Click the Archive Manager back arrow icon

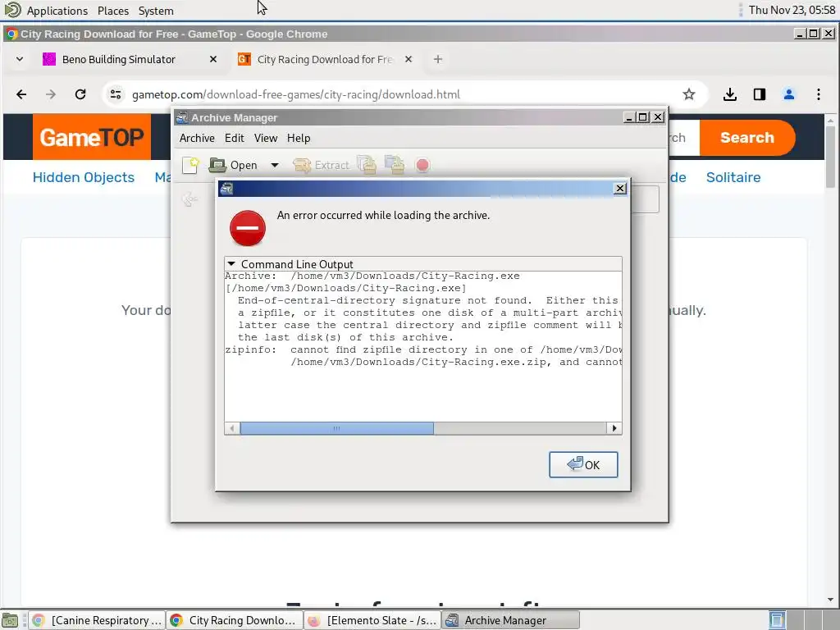(189, 199)
